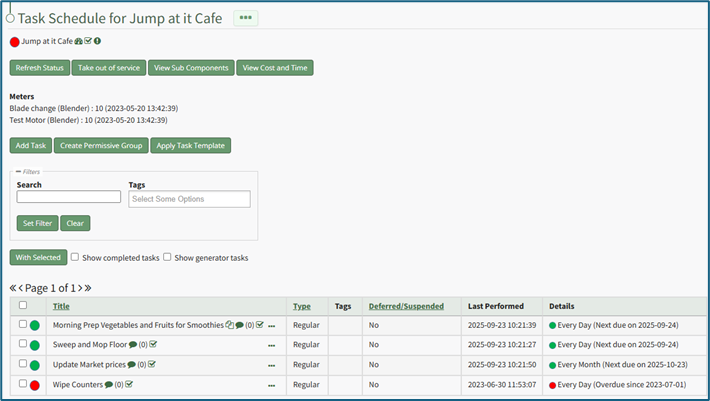Open the three-dot menu beside the page title
710x401 pixels.
pyautogui.click(x=245, y=18)
